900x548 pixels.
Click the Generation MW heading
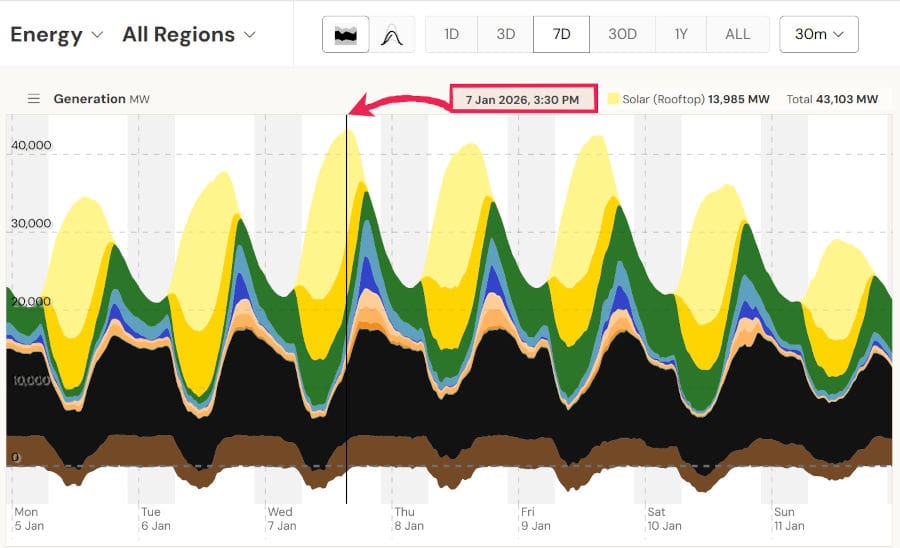pos(102,99)
